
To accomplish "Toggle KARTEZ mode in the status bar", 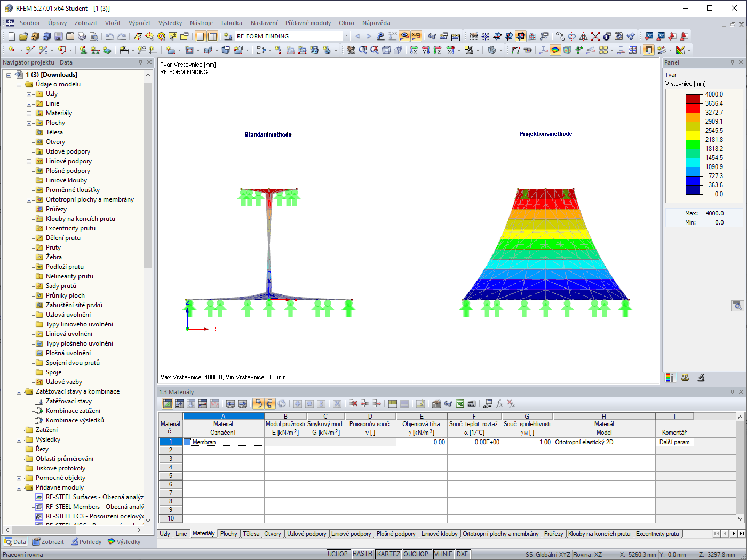I will point(388,554).
